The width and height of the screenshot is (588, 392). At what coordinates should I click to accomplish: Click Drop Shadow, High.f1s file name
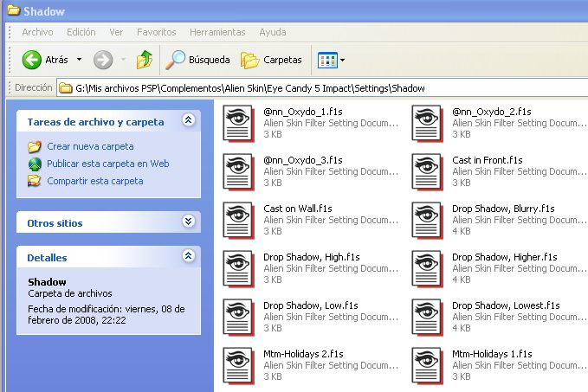coord(312,257)
